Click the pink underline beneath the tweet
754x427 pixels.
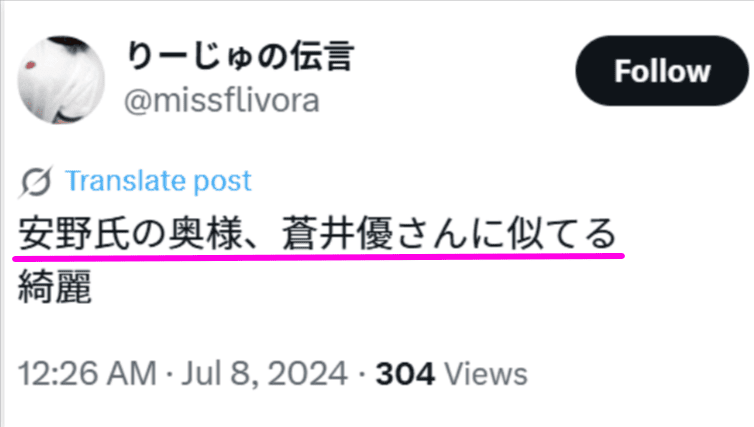pyautogui.click(x=318, y=257)
